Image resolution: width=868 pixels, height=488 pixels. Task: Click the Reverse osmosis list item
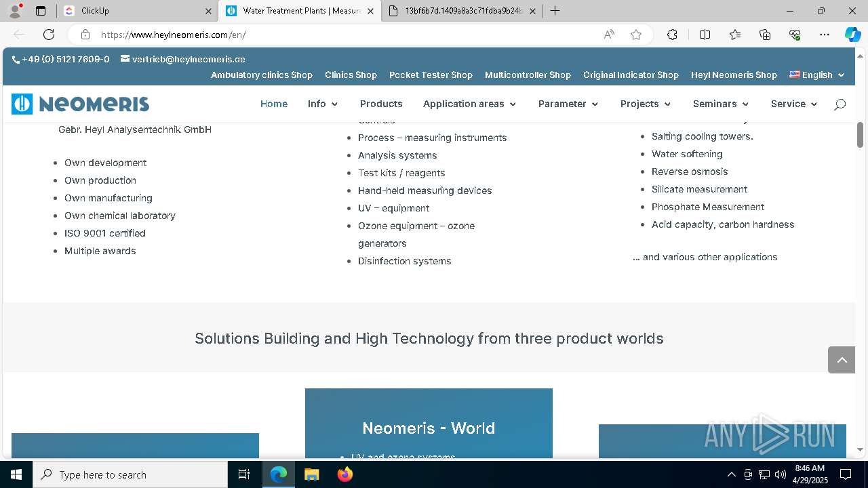click(690, 171)
